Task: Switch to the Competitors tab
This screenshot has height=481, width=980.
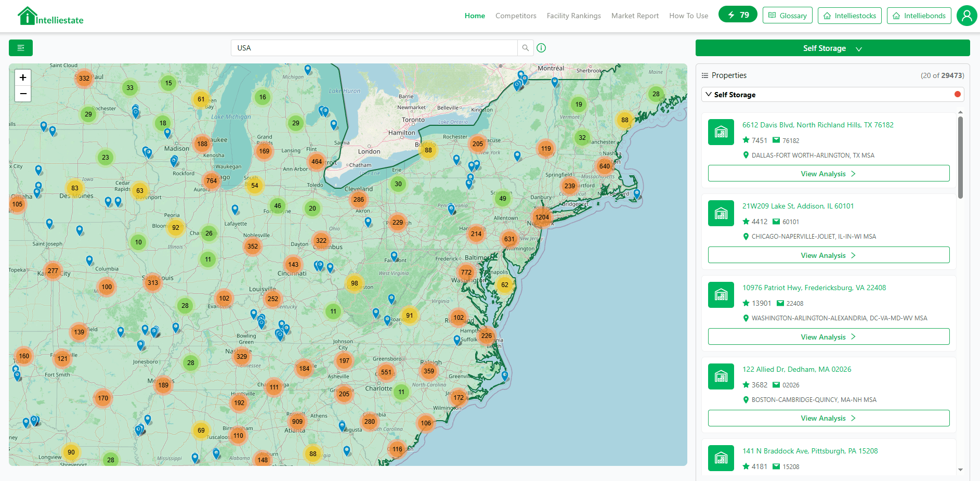Action: click(516, 16)
